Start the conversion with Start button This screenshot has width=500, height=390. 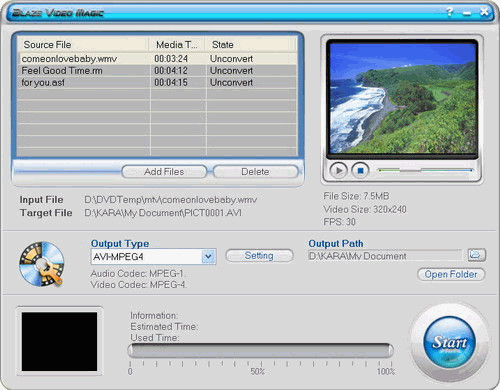point(449,342)
